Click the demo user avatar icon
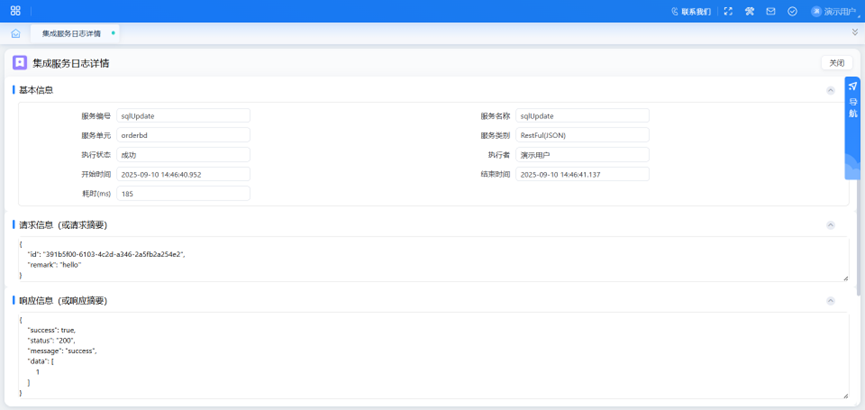This screenshot has height=410, width=865. click(816, 11)
